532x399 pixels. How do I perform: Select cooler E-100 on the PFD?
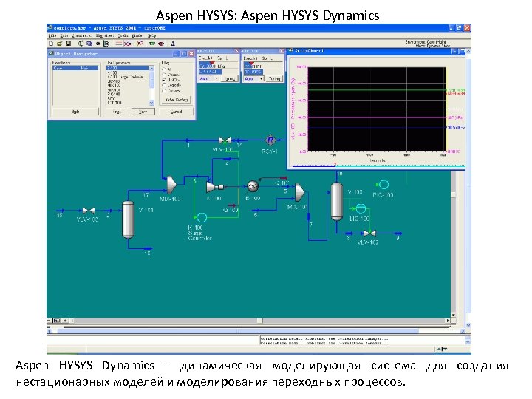(x=253, y=186)
